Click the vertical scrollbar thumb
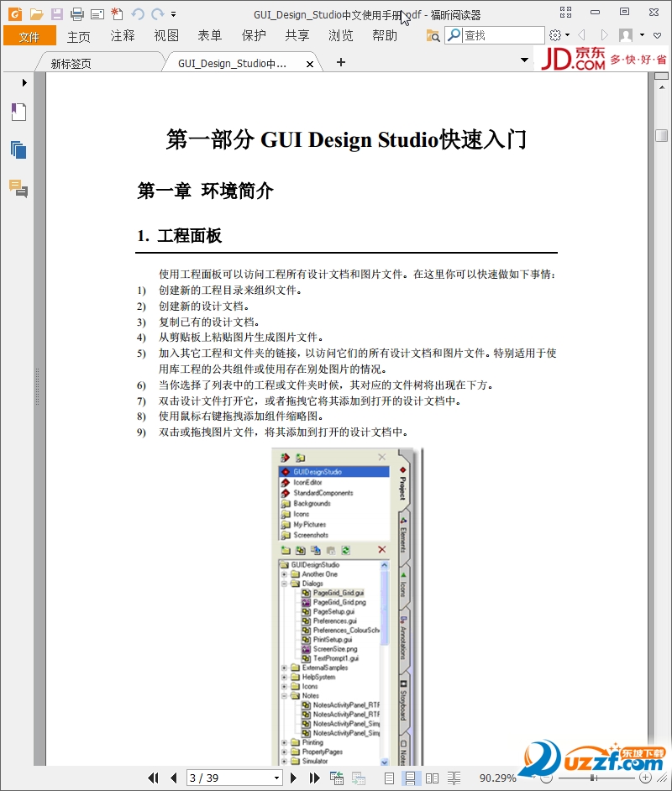672x791 pixels. (x=661, y=136)
